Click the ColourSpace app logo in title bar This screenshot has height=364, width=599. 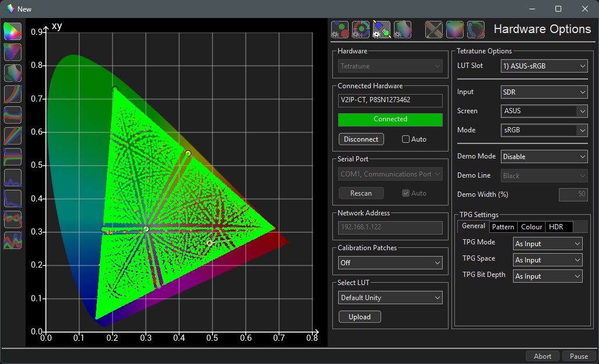tap(10, 9)
